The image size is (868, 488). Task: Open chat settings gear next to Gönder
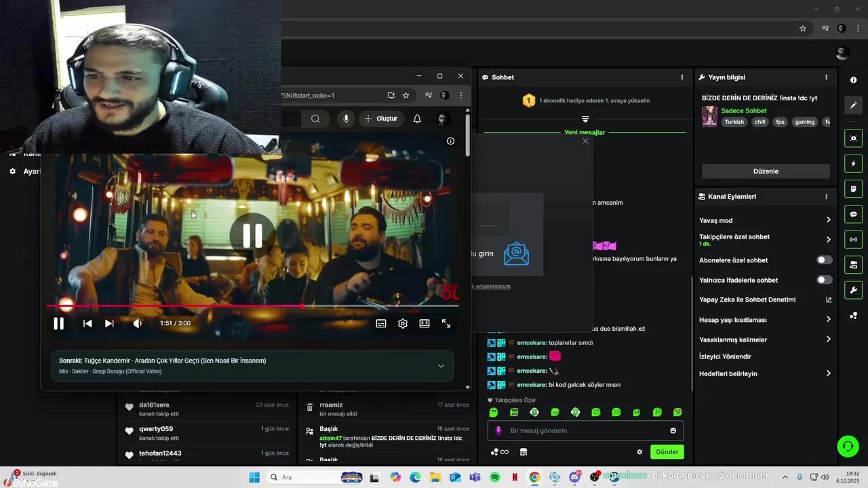click(x=639, y=452)
